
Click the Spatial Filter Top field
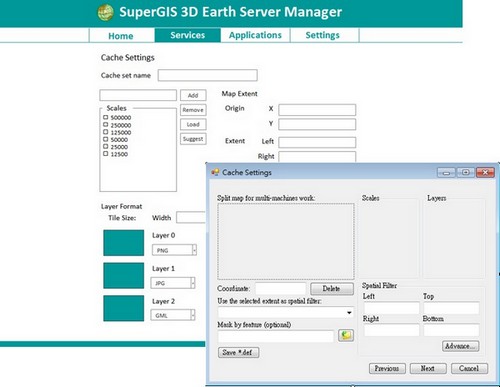pos(451,308)
